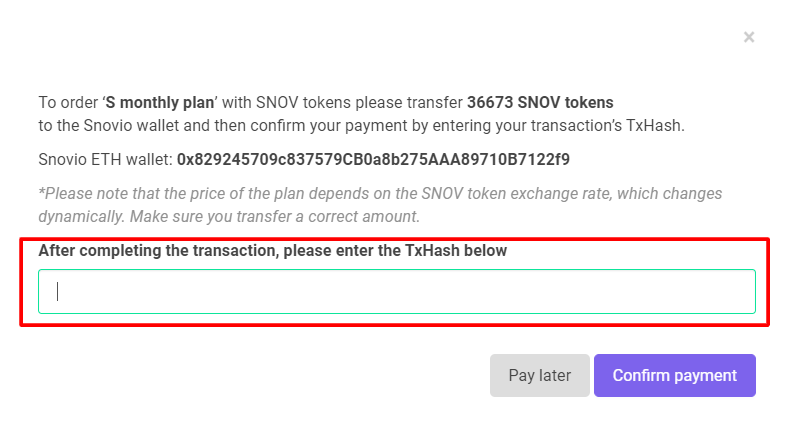
Task: Click the Confirm payment button
Action: (675, 375)
